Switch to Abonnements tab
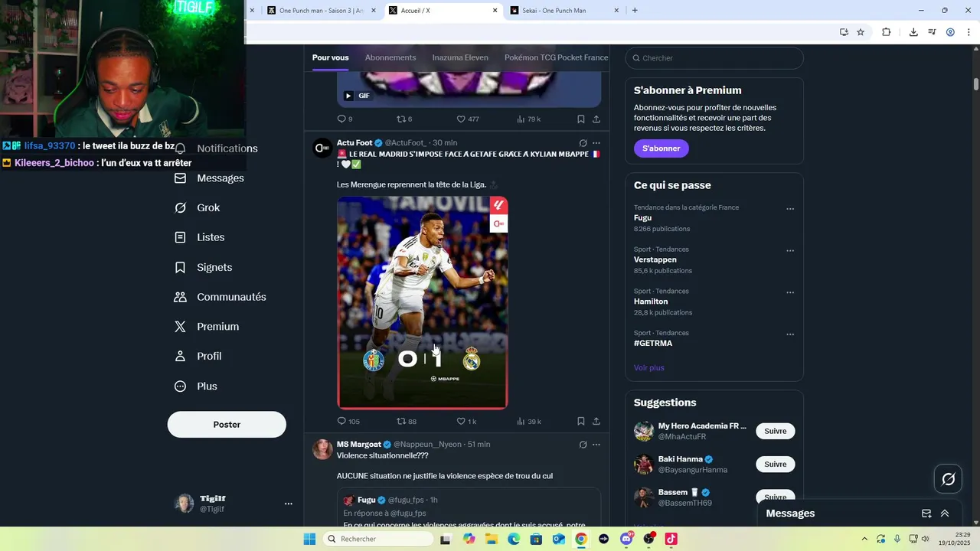Viewport: 980px width, 551px height. [x=390, y=57]
